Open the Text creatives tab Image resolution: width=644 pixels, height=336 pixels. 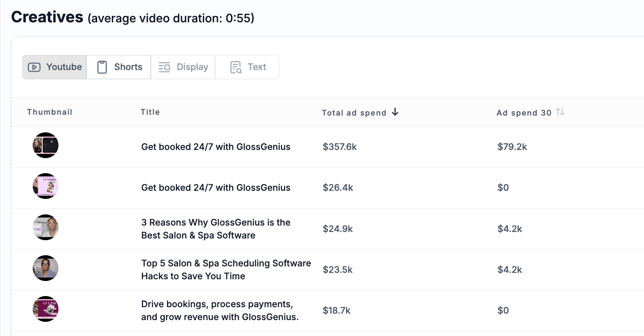(x=247, y=67)
